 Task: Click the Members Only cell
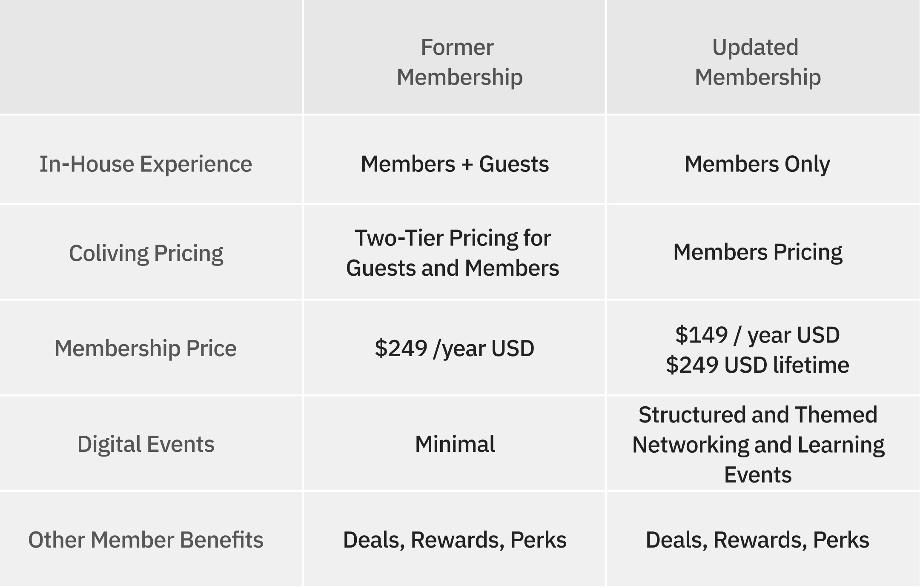(757, 164)
